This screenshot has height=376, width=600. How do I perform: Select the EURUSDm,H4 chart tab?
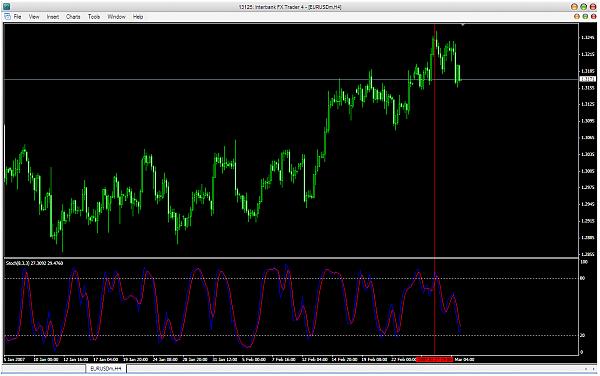(106, 368)
